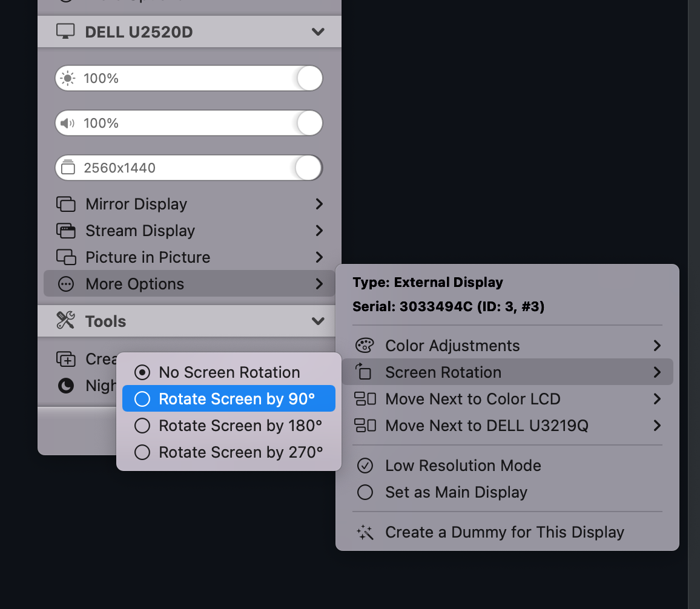Click the speaker volume icon
The height and width of the screenshot is (609, 700).
tap(68, 123)
